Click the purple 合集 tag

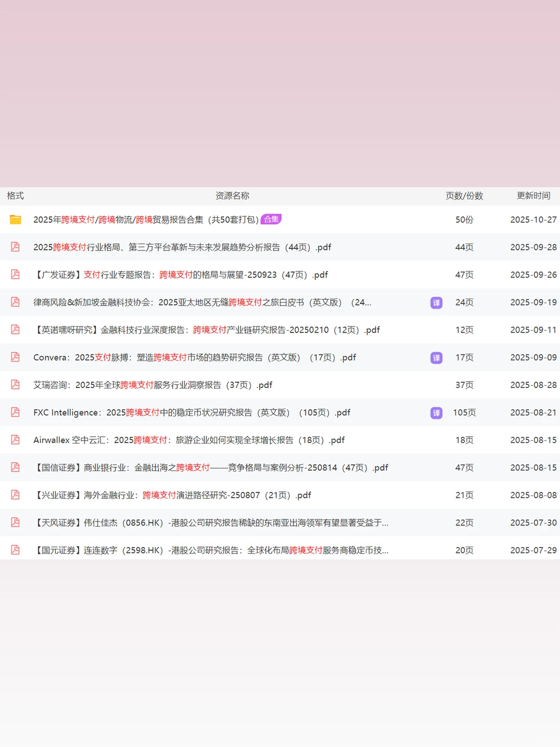[271, 219]
